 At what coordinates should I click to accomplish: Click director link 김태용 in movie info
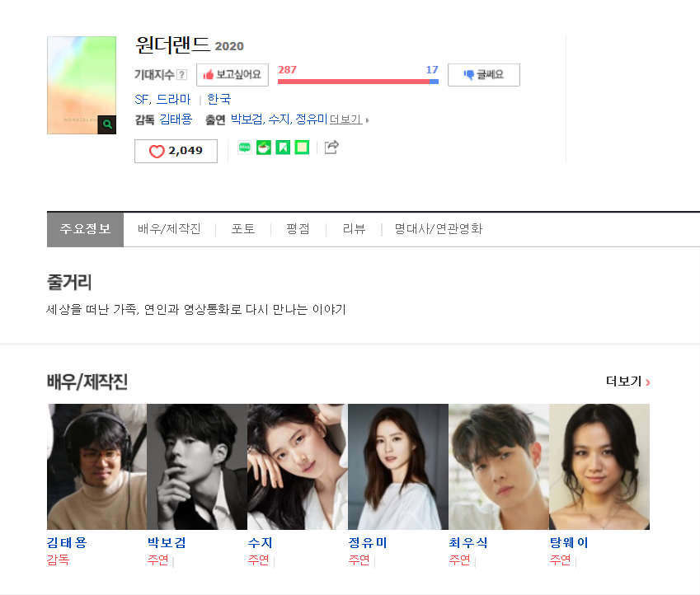coord(176,119)
